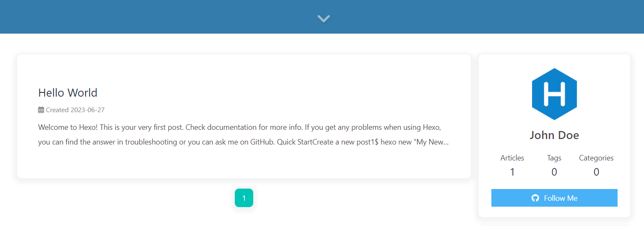Click the "Created" label under post title
This screenshot has width=644, height=226.
[x=57, y=110]
